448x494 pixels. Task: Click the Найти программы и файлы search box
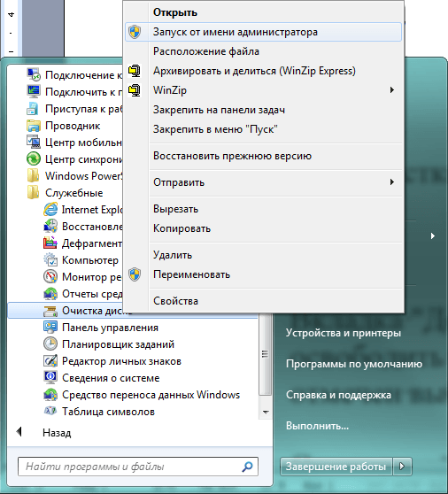coord(138,467)
